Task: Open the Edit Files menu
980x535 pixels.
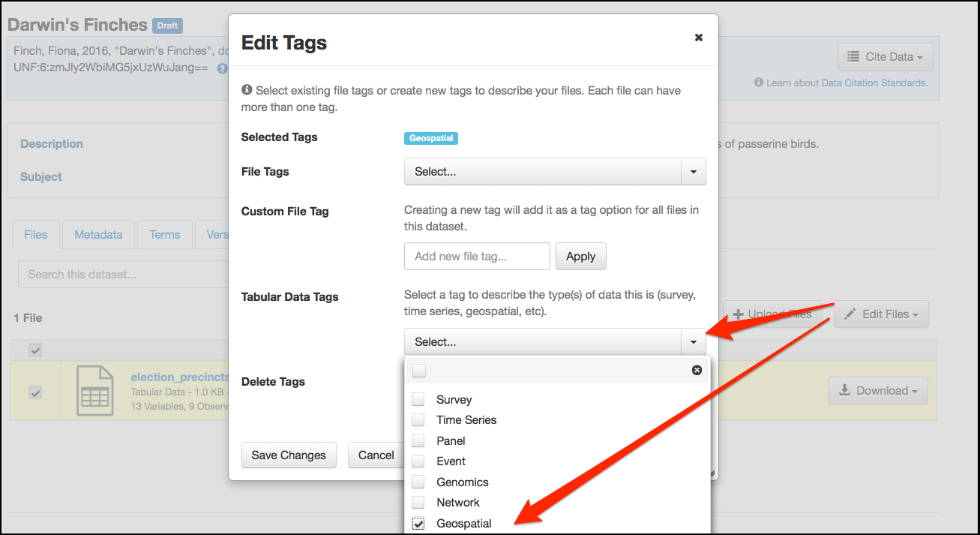Action: pos(881,314)
